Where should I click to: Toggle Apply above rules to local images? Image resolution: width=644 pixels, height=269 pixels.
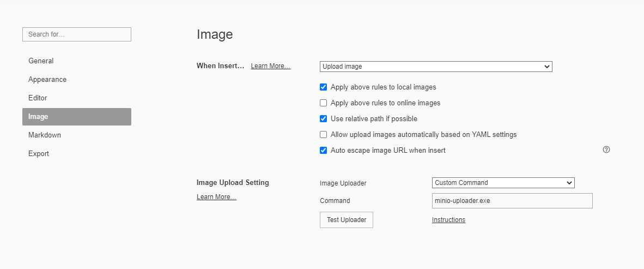click(323, 87)
